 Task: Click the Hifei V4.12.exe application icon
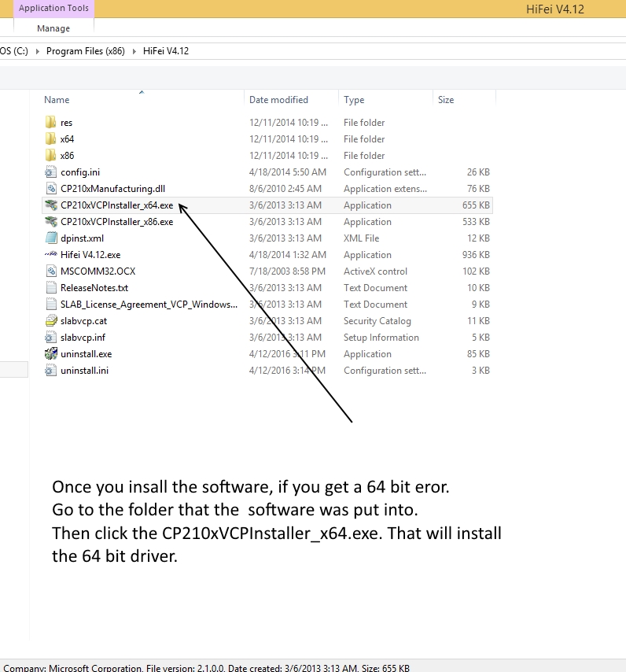[50, 255]
